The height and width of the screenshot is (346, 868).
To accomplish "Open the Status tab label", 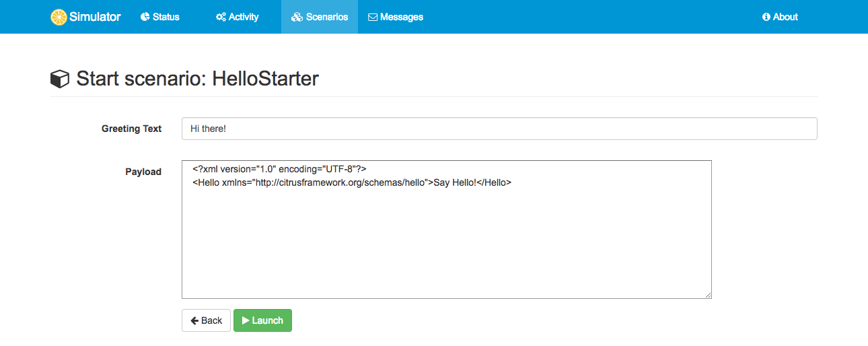I will click(166, 17).
